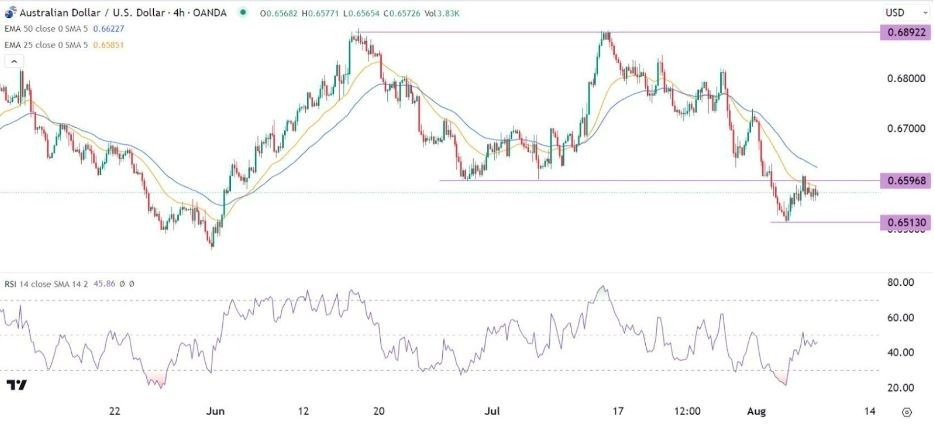Click the 22 date label on time axis

click(x=115, y=411)
